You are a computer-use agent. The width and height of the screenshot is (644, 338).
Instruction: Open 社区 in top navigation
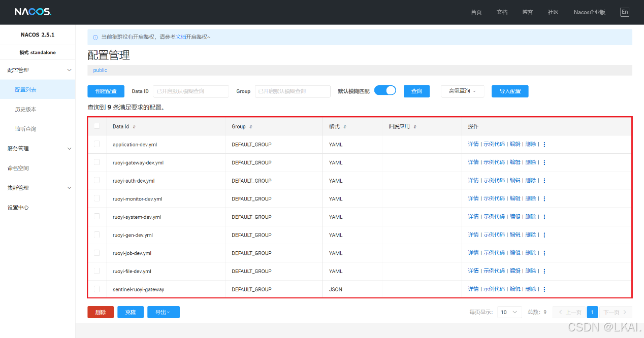(x=553, y=12)
